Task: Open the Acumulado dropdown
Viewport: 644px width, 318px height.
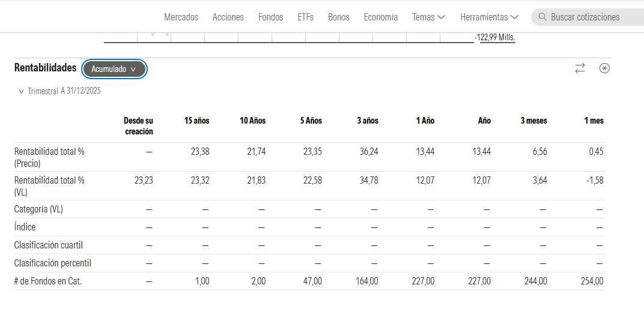Action: click(x=114, y=70)
